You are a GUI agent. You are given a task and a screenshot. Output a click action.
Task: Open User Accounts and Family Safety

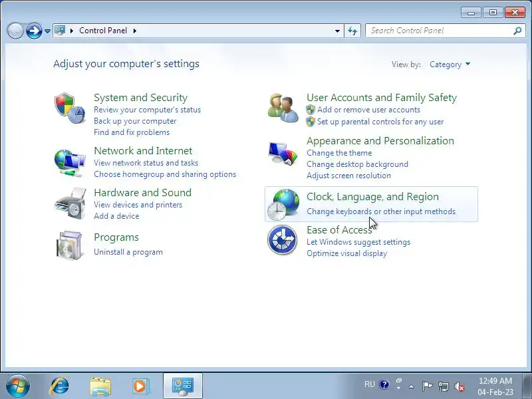(382, 98)
